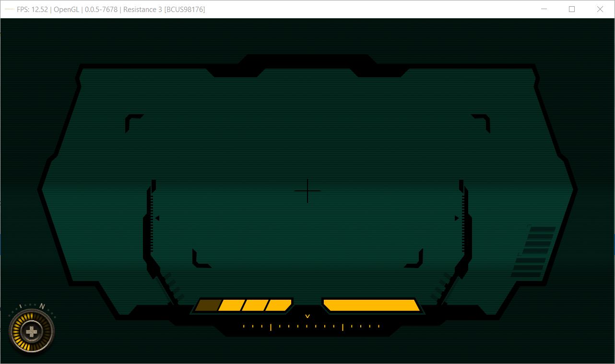Click the yellow V heading marker above the compass ruler

pos(307,317)
